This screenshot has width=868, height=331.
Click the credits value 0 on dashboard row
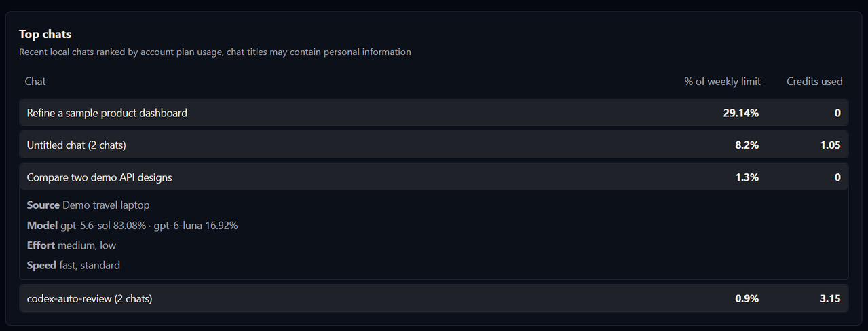837,113
